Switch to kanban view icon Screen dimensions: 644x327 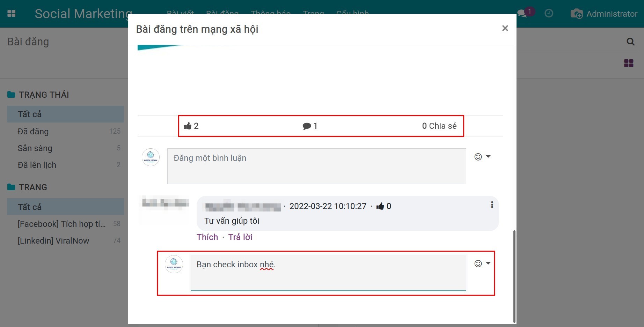coord(629,63)
